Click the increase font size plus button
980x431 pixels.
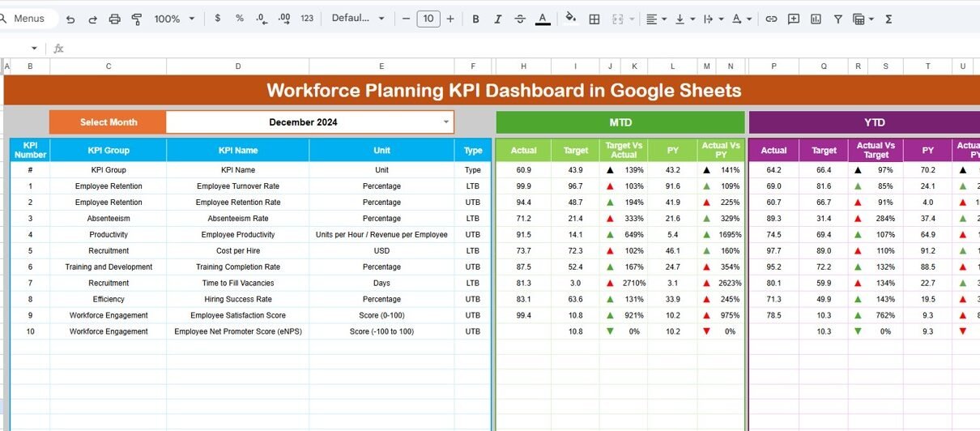click(450, 19)
